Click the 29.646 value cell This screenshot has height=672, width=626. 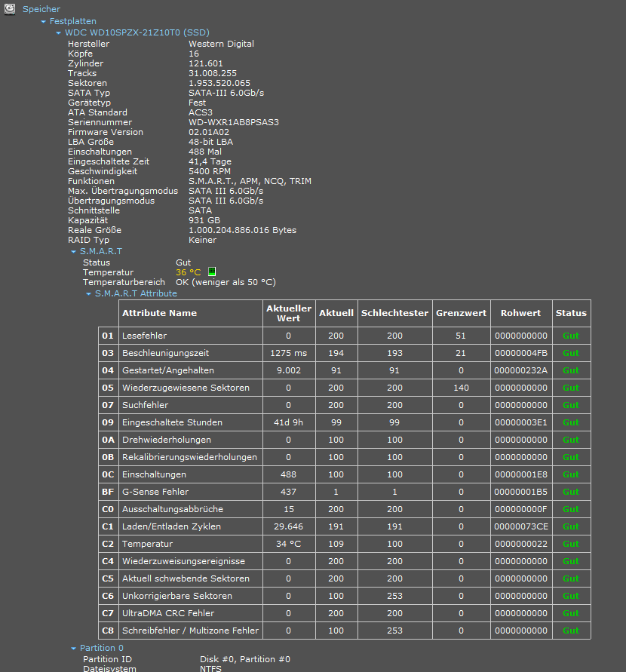pyautogui.click(x=289, y=526)
